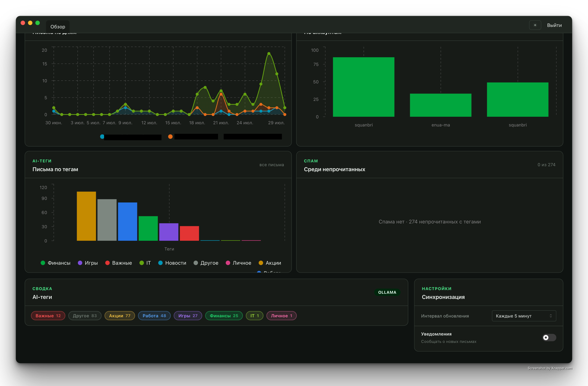This screenshot has width=588, height=386.
Task: Click the Важные red legend dot
Action: click(107, 263)
